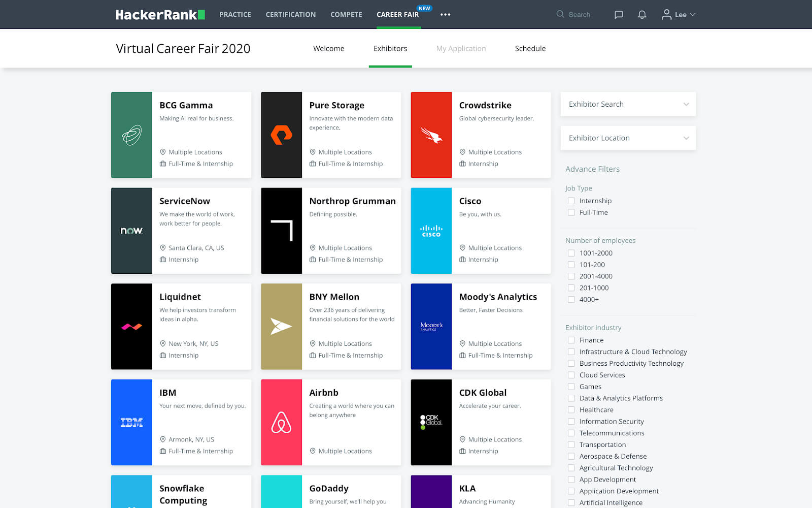Check the Healthcare industry checkbox

(x=571, y=410)
